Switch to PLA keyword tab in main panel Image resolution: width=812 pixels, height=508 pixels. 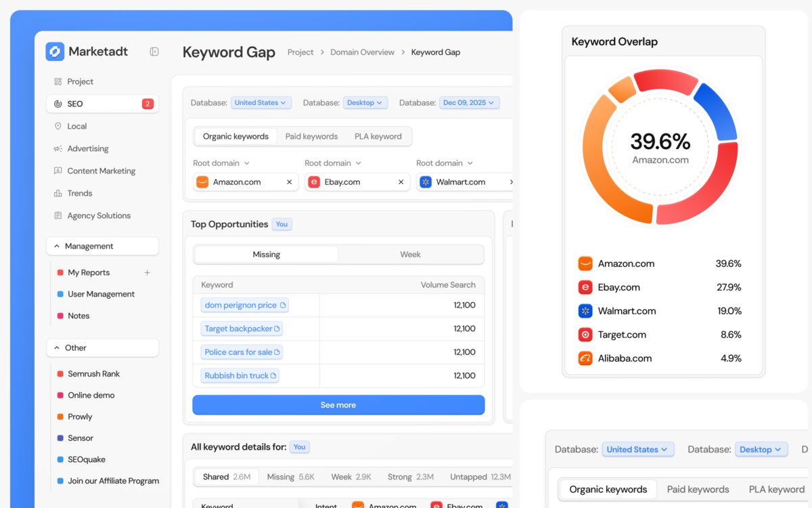pyautogui.click(x=378, y=136)
